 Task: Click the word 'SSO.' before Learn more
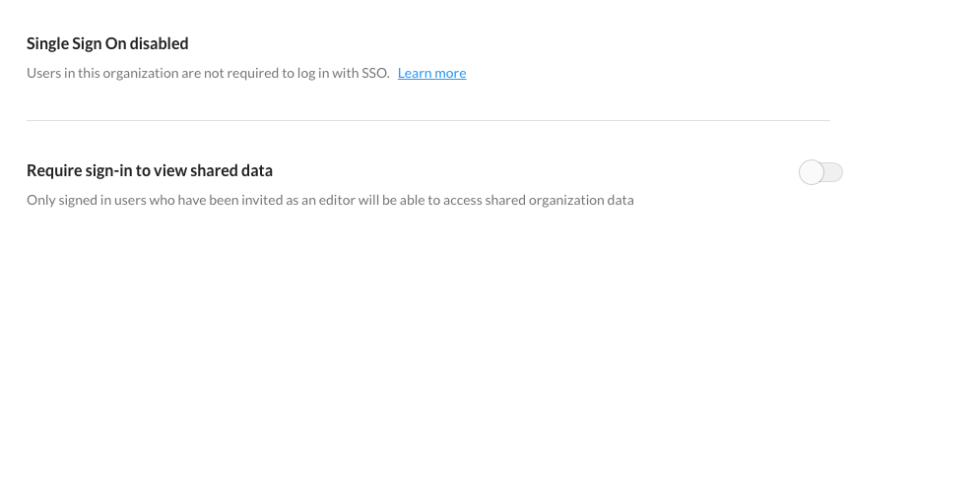pyautogui.click(x=375, y=73)
